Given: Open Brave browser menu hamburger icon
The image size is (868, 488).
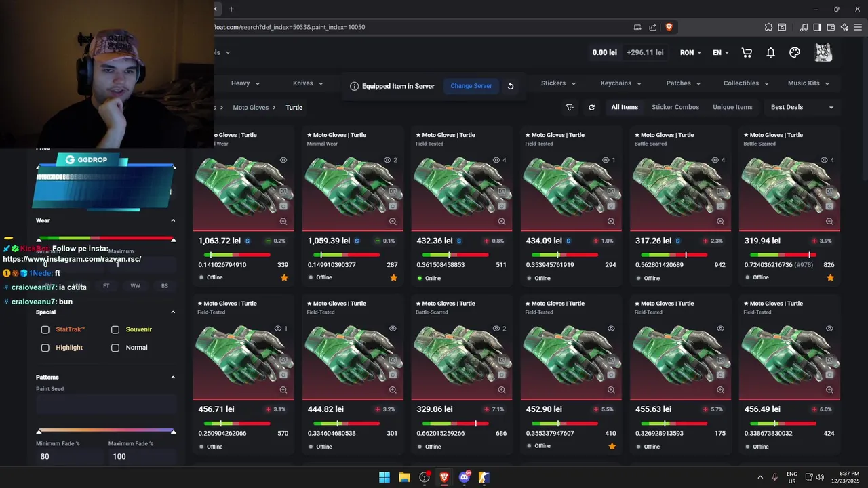Looking at the screenshot, I should click(859, 27).
